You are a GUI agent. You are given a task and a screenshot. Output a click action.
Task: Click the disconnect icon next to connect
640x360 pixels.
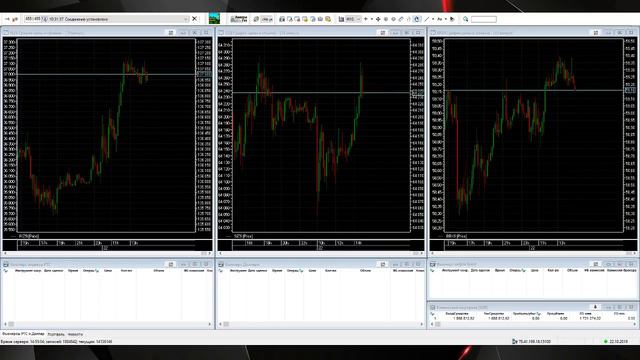pos(15,19)
